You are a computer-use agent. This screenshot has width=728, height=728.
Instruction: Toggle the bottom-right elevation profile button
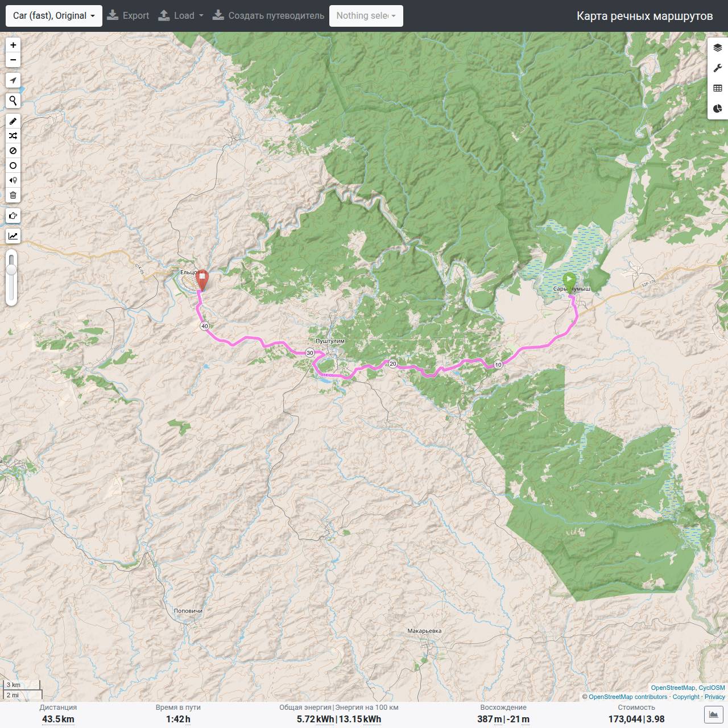pos(713,714)
